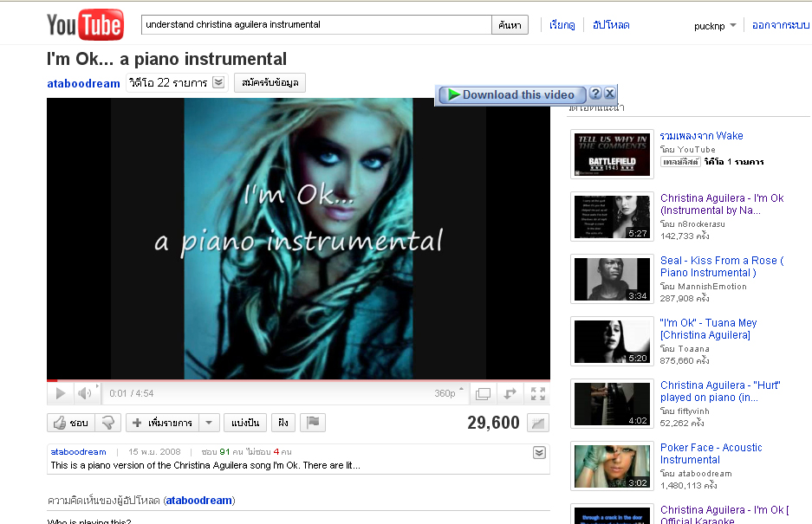Viewport: 812px width, 524px height.
Task: Open the add-to dropdown arrow
Action: [x=209, y=423]
